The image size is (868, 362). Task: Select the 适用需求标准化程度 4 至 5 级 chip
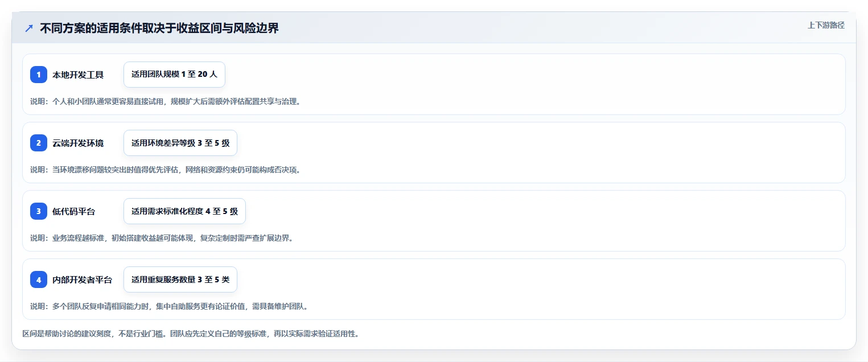pos(184,211)
